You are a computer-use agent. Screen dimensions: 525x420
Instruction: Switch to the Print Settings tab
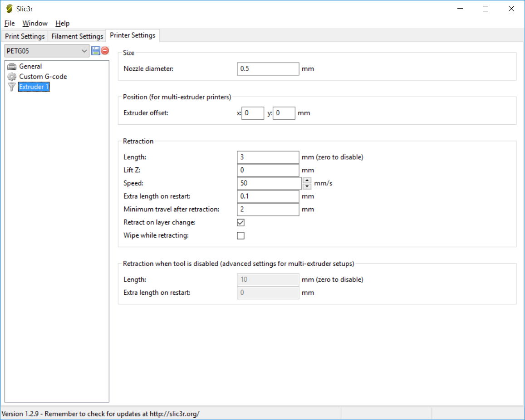25,36
